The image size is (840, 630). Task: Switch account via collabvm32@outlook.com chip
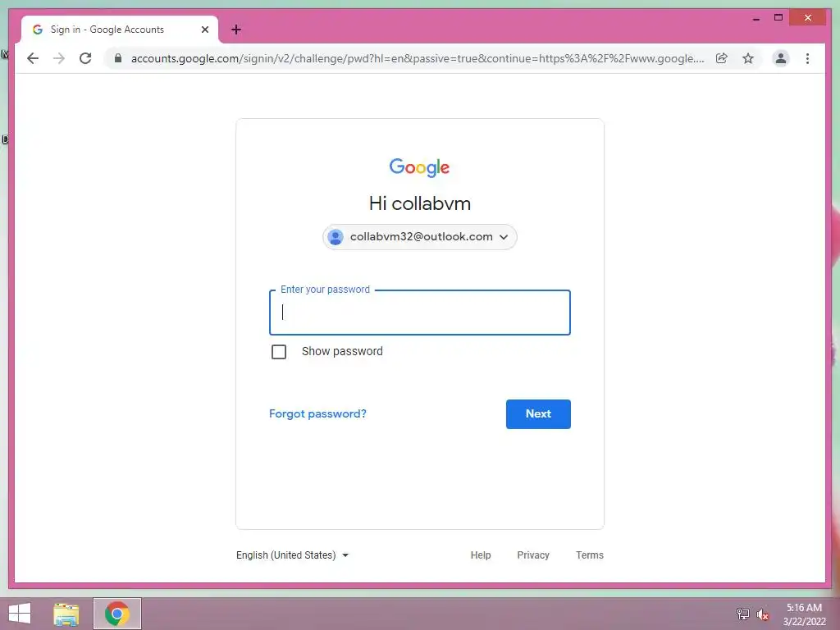419,237
